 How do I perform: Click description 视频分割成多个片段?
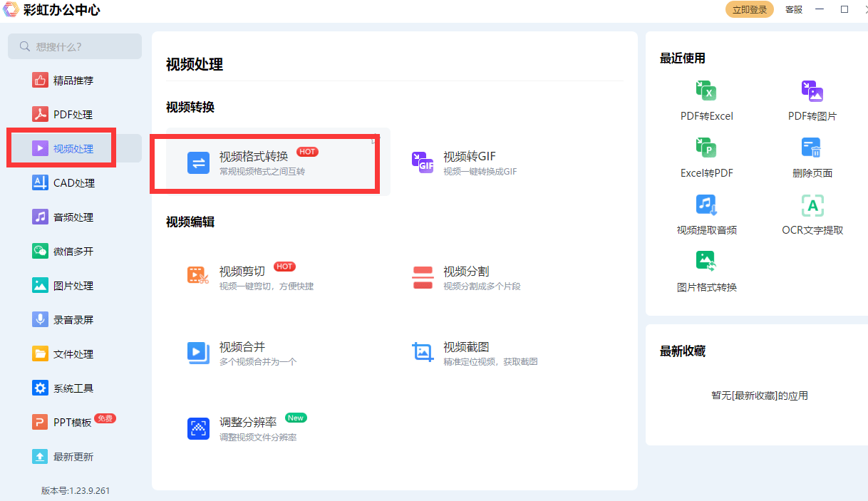click(x=482, y=286)
